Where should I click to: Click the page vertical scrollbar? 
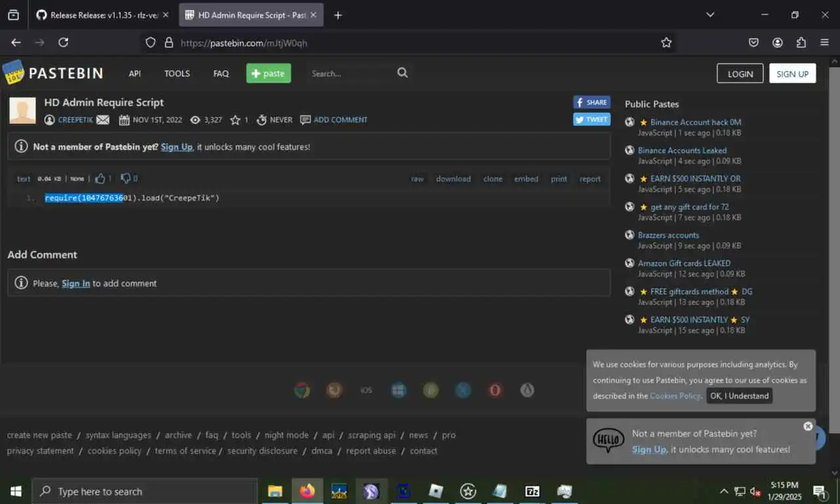834,249
